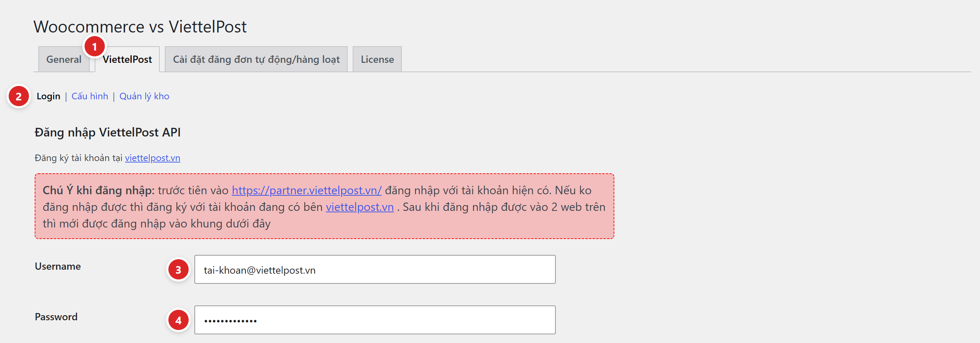The image size is (980, 343).
Task: Click the 'Chú Ý khi đăng nhập:' bold text
Action: 99,190
